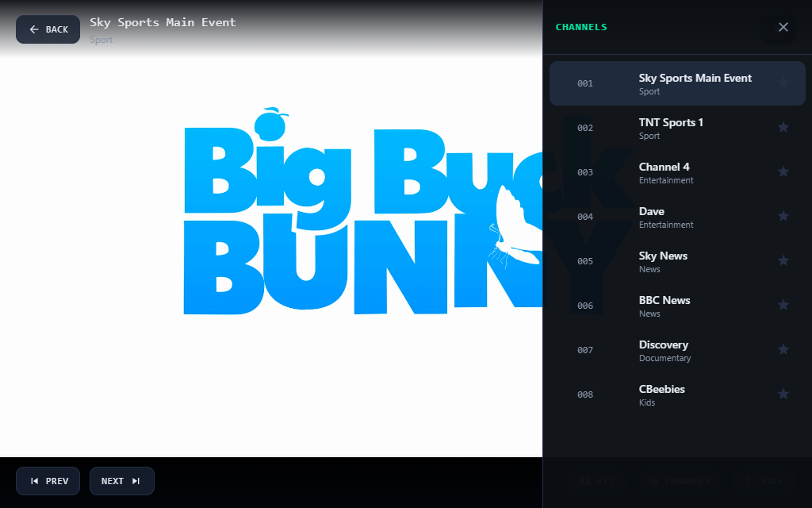Jump to the next channel with NEXT
Image resolution: width=812 pixels, height=508 pixels.
pyautogui.click(x=121, y=481)
